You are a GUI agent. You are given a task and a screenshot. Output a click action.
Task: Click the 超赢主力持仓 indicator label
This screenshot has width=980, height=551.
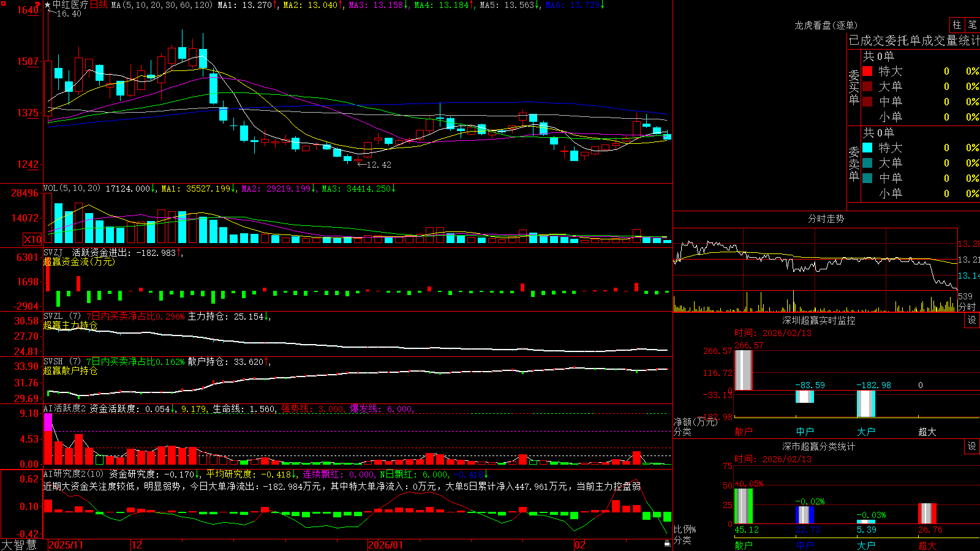tap(70, 325)
